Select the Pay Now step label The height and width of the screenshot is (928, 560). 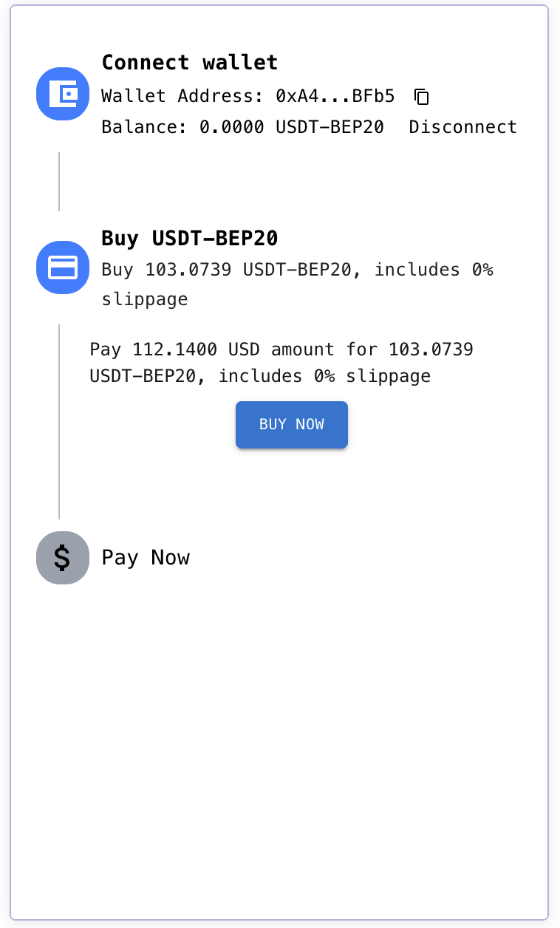pyautogui.click(x=146, y=558)
